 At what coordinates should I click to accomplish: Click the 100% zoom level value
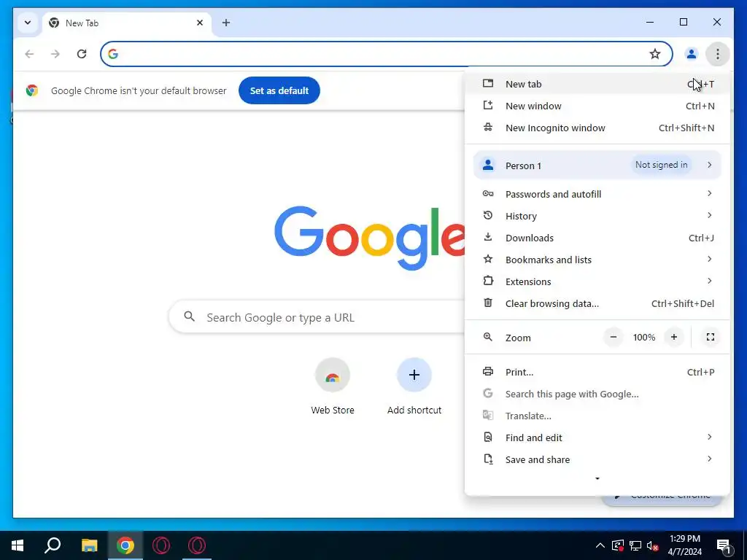tap(644, 337)
